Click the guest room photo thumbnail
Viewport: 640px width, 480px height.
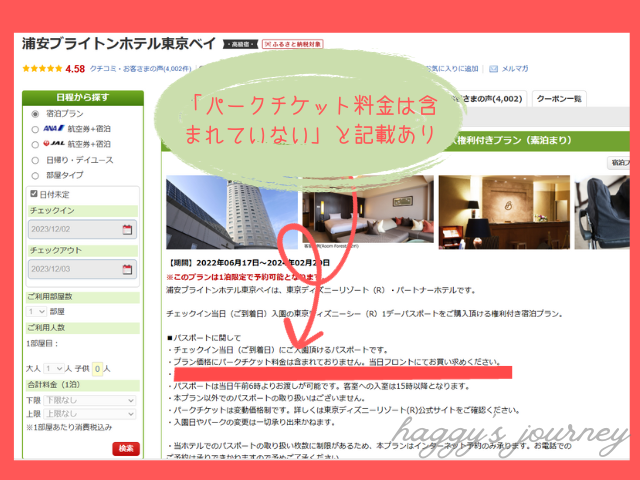click(368, 210)
